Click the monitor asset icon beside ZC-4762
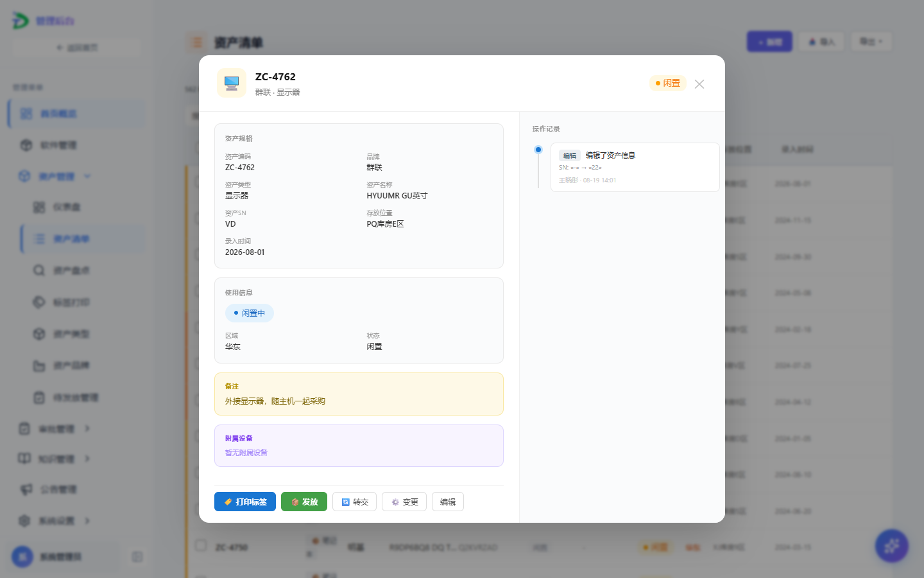Viewport: 924px width, 578px height. (232, 83)
